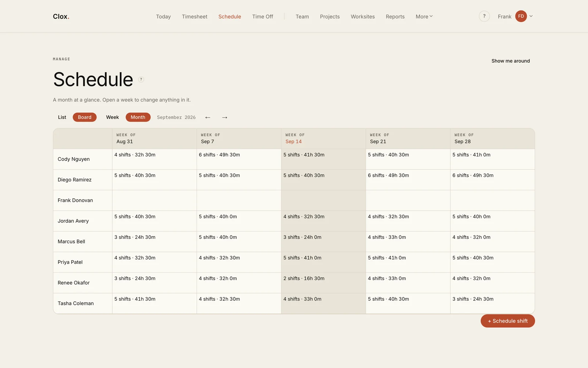Image resolution: width=588 pixels, height=368 pixels.
Task: Open the Team page
Action: click(302, 17)
